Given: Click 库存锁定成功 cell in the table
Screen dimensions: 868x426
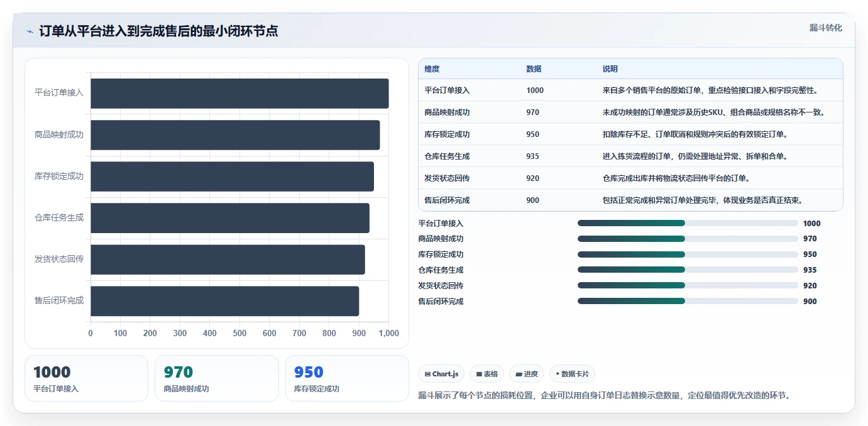Looking at the screenshot, I should (447, 134).
